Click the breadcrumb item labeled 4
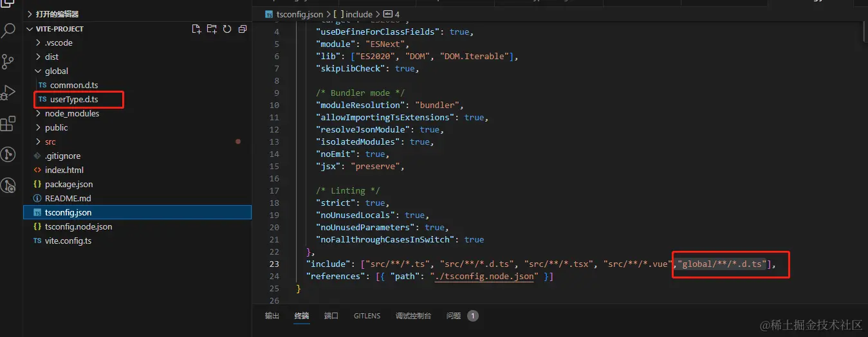868x337 pixels. pyautogui.click(x=391, y=14)
